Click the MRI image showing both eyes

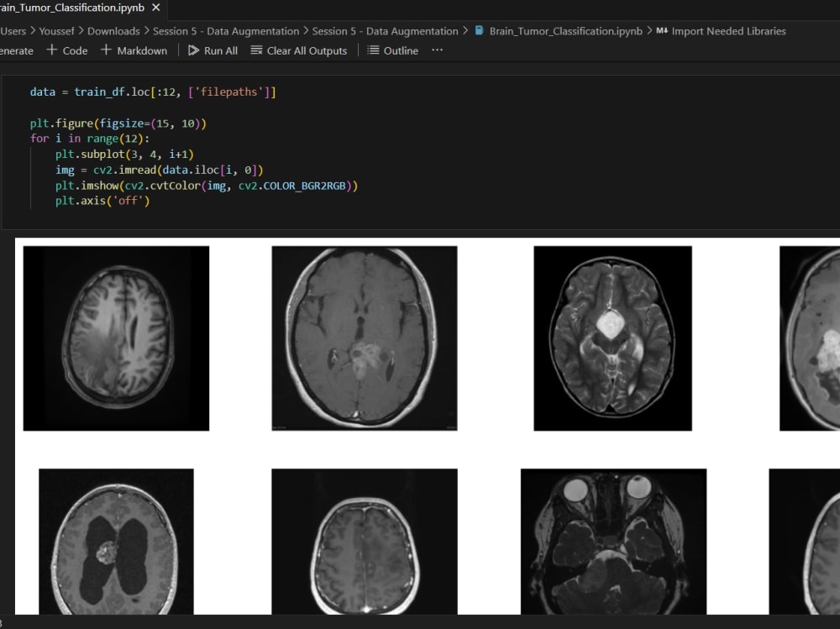[x=613, y=541]
